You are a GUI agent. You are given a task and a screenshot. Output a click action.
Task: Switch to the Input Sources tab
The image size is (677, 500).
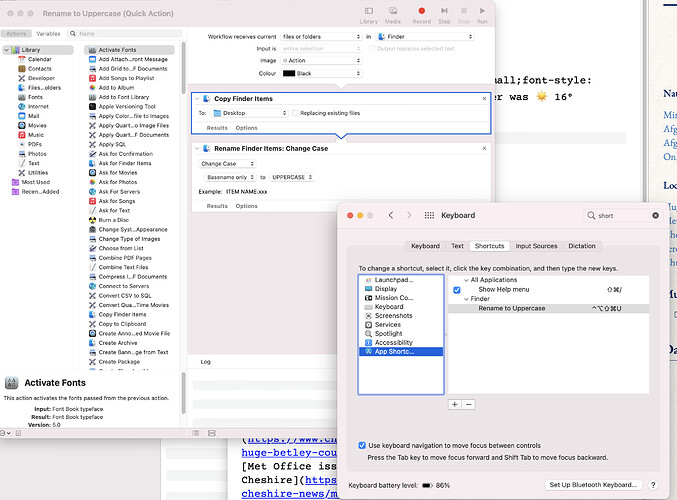(536, 246)
